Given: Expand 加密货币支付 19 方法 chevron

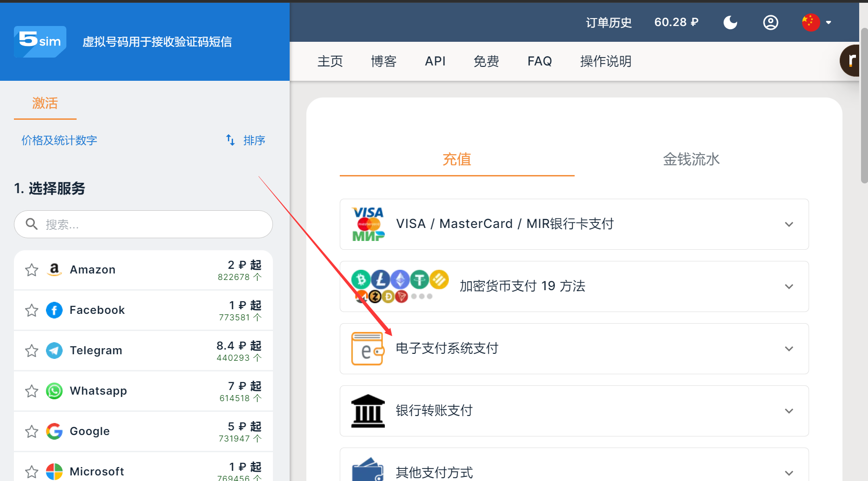Looking at the screenshot, I should click(x=789, y=286).
